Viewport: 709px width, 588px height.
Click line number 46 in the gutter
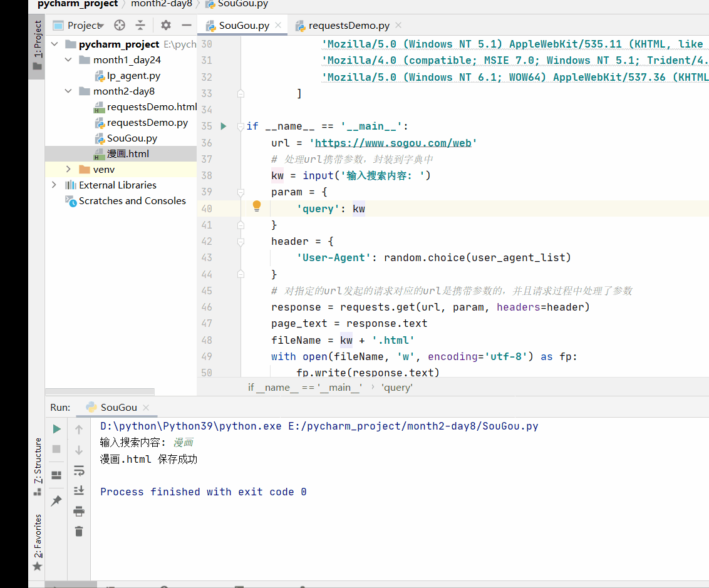point(207,307)
